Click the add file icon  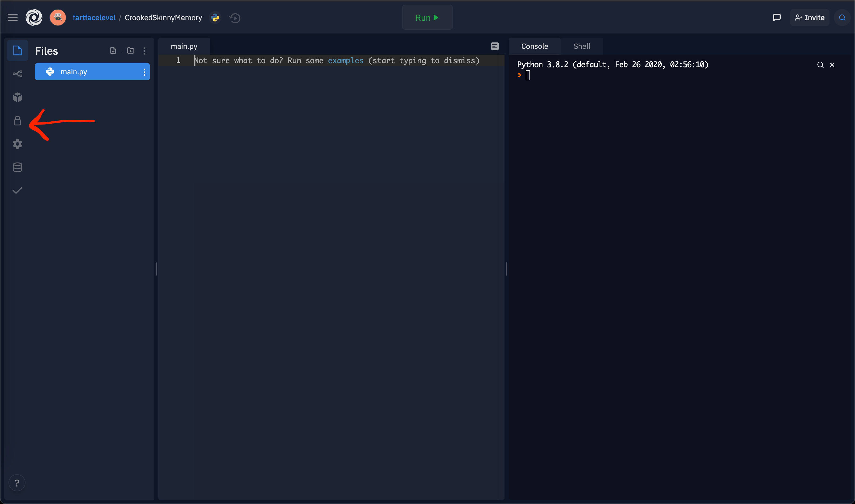113,51
